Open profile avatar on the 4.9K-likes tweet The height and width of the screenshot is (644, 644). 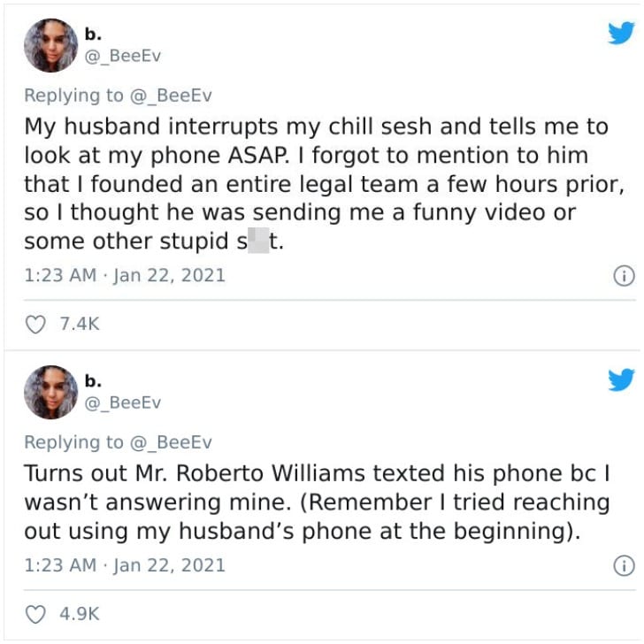click(51, 392)
